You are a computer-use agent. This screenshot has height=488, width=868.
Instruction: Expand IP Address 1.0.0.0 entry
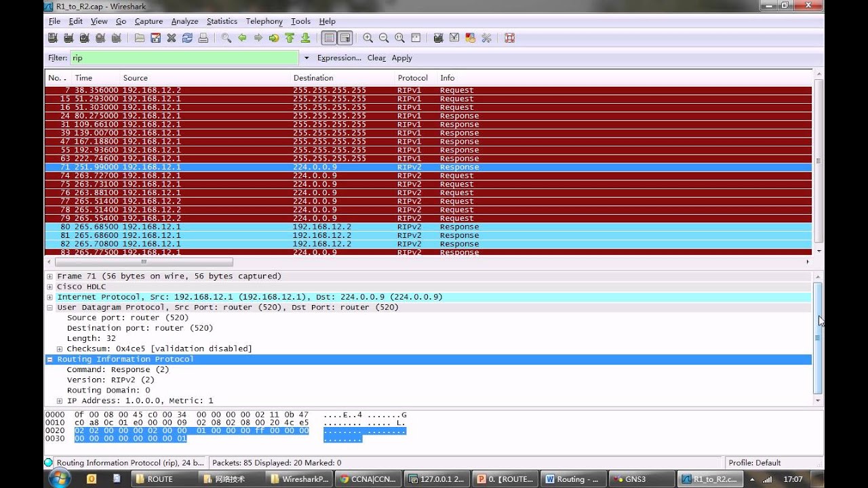click(x=60, y=401)
